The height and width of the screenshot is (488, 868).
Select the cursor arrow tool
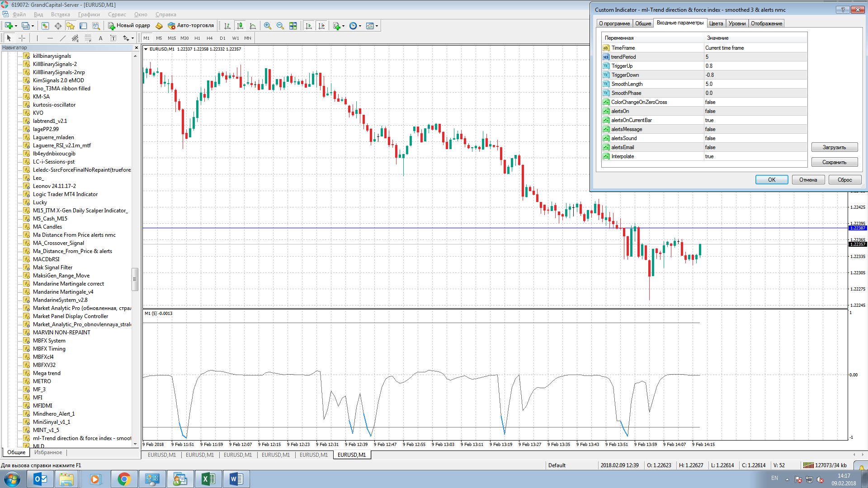click(x=9, y=38)
